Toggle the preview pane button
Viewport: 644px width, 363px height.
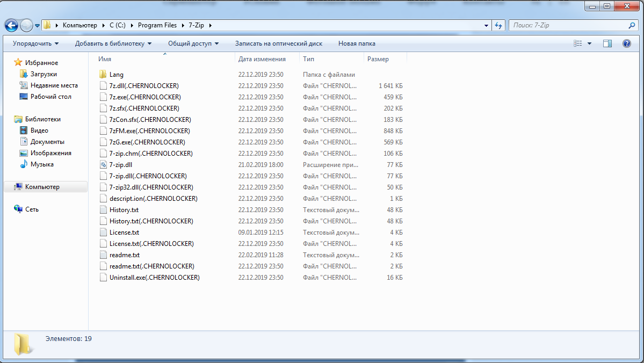[x=607, y=43]
